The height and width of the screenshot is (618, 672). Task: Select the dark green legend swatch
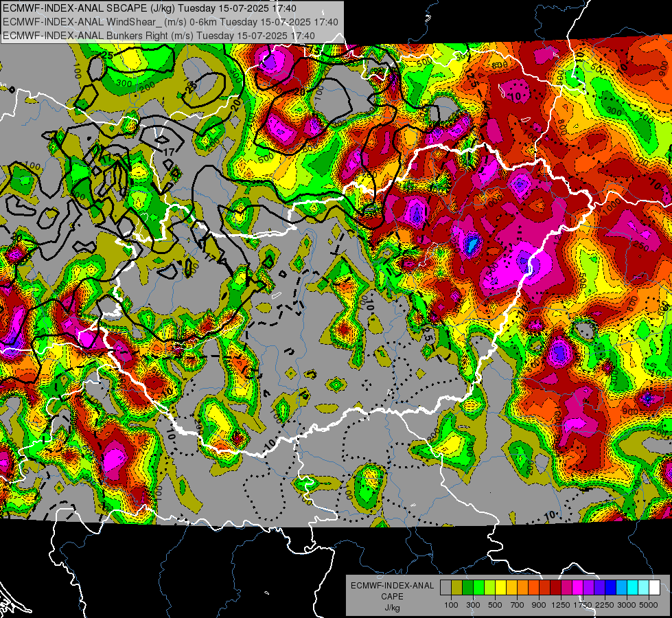click(467, 587)
